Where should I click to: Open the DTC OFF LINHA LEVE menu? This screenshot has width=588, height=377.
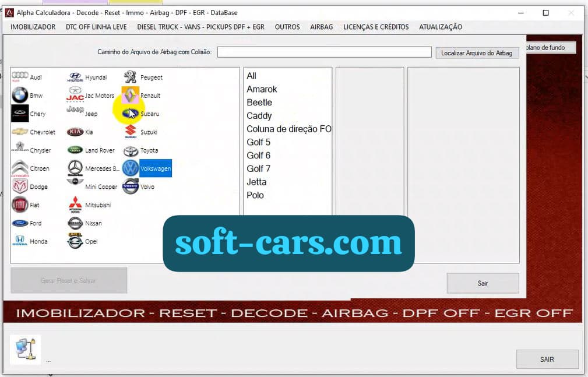click(x=96, y=27)
